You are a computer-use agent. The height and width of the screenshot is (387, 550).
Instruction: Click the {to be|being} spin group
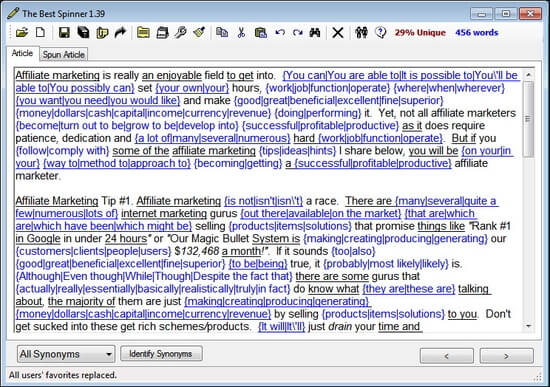pyautogui.click(x=258, y=263)
